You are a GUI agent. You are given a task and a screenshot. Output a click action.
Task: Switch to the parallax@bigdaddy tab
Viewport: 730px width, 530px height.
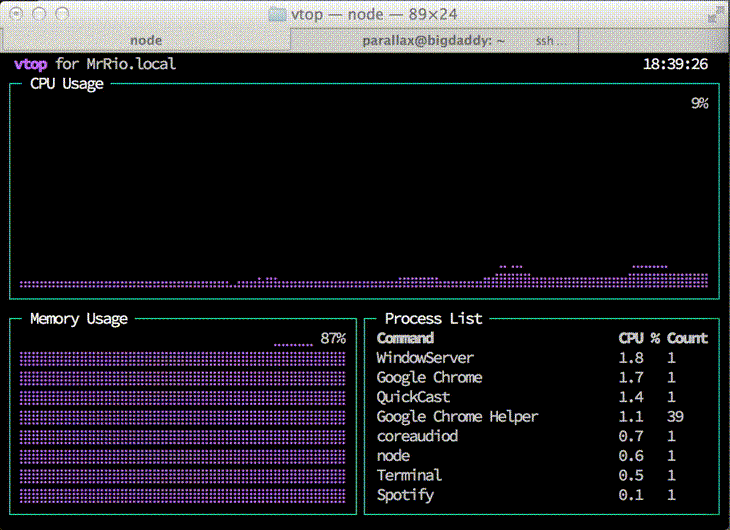click(434, 41)
